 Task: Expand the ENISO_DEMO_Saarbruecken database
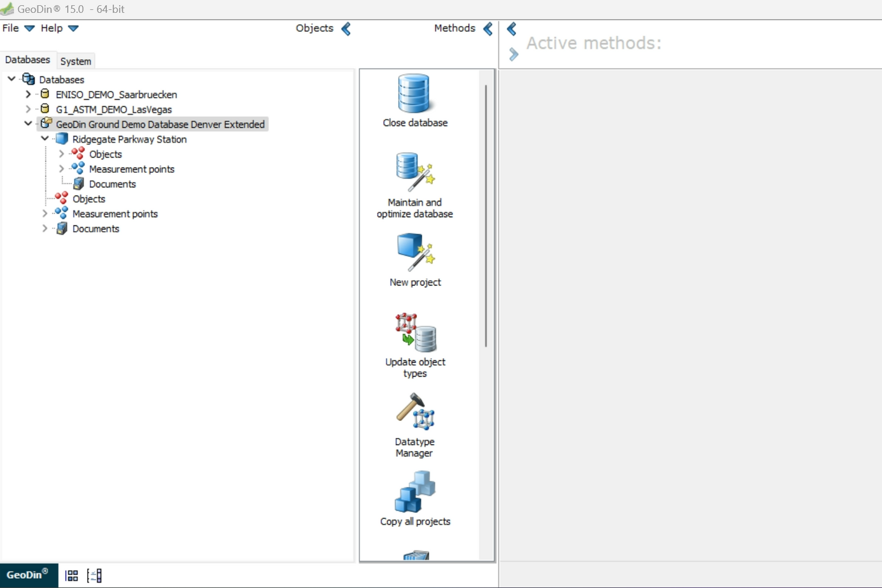point(28,94)
